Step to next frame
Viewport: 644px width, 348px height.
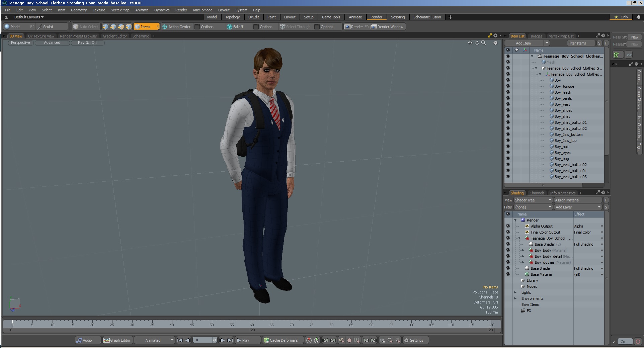[x=222, y=340]
